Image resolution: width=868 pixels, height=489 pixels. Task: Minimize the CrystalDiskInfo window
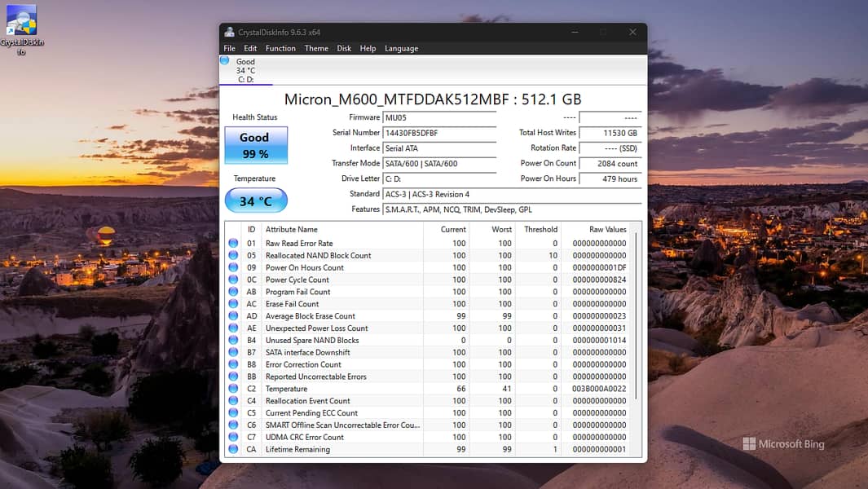[x=575, y=32]
